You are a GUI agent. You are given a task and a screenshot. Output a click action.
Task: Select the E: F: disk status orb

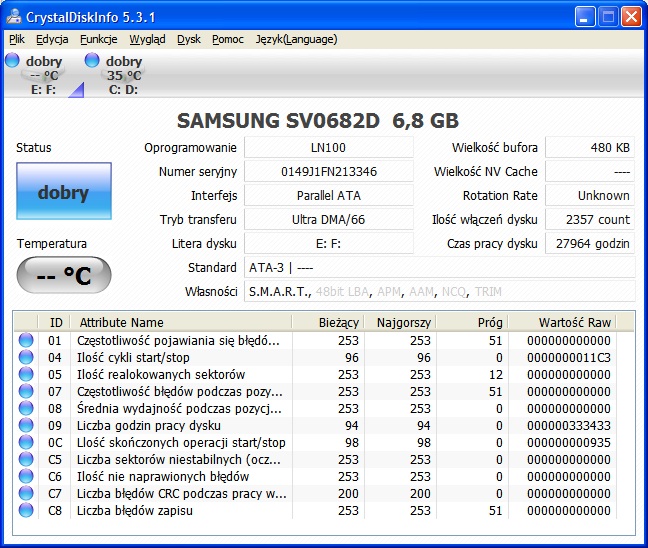point(12,60)
